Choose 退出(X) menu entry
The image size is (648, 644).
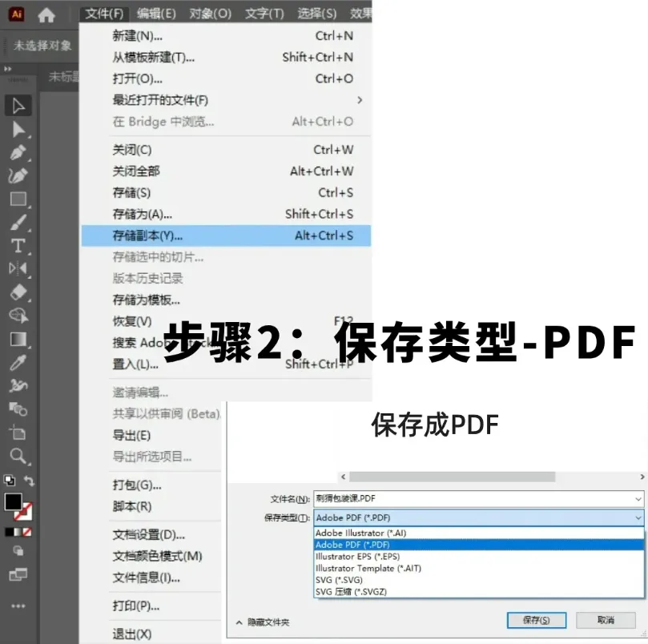tap(151, 634)
